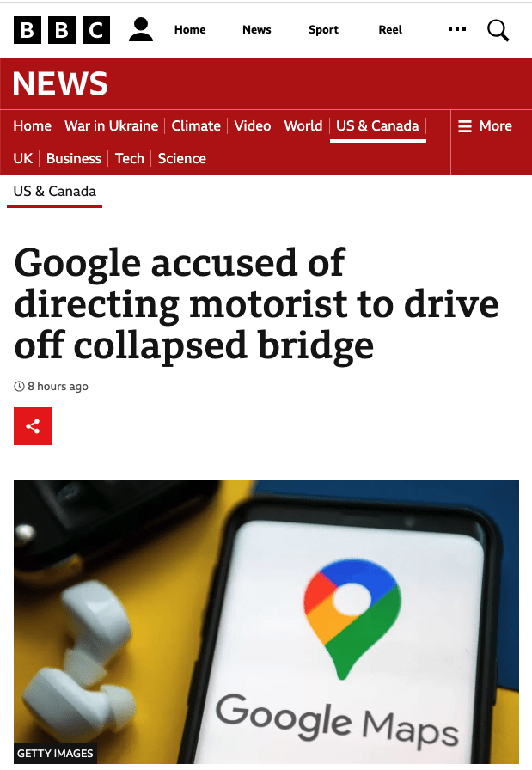Open the search magnifier icon

(x=498, y=31)
